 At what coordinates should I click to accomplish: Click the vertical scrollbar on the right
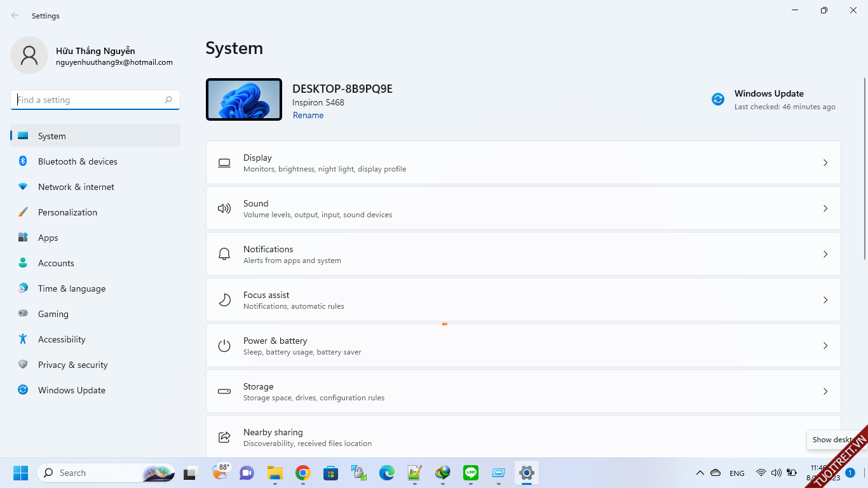pyautogui.click(x=864, y=168)
